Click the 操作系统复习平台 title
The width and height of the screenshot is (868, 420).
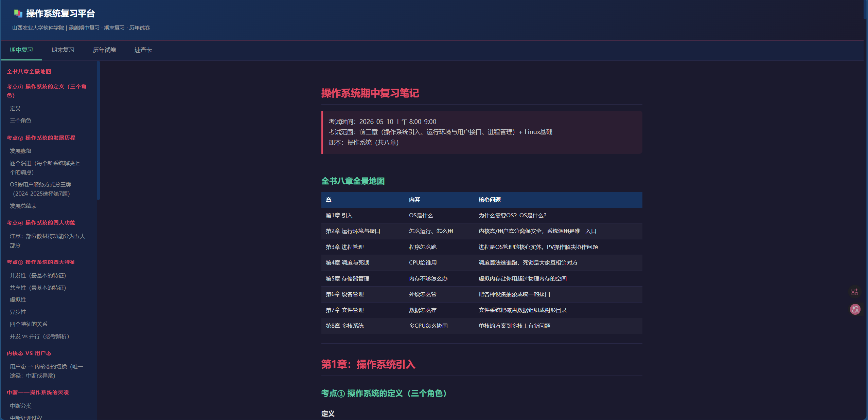tap(60, 14)
